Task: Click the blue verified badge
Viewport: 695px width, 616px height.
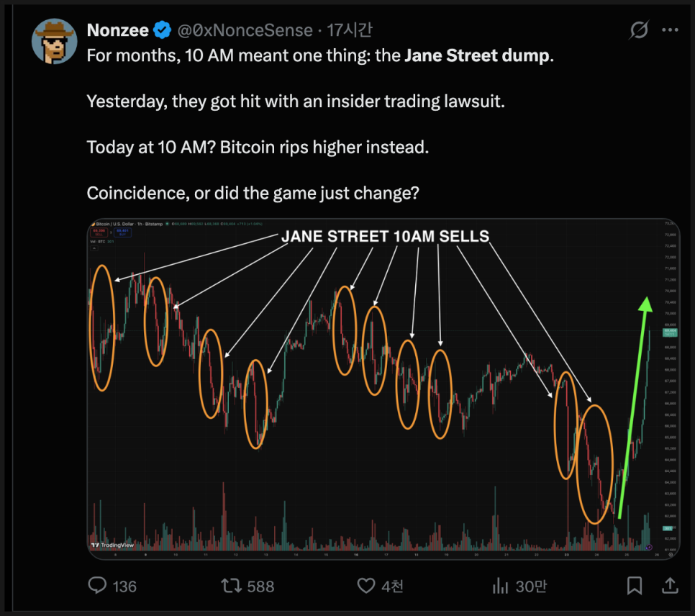Action: pos(163,30)
